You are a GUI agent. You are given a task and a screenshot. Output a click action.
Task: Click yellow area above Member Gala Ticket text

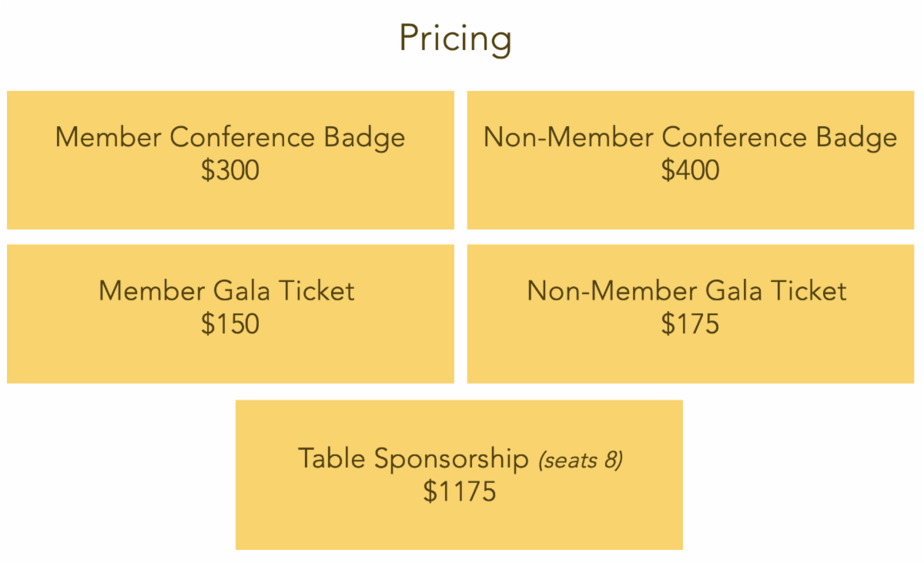pyautogui.click(x=229, y=260)
